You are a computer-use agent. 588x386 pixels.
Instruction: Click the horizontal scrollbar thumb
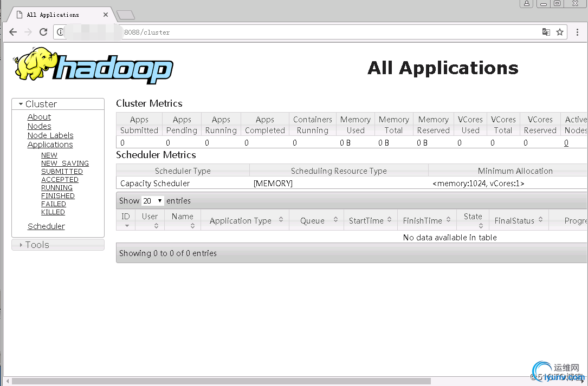tap(221, 381)
